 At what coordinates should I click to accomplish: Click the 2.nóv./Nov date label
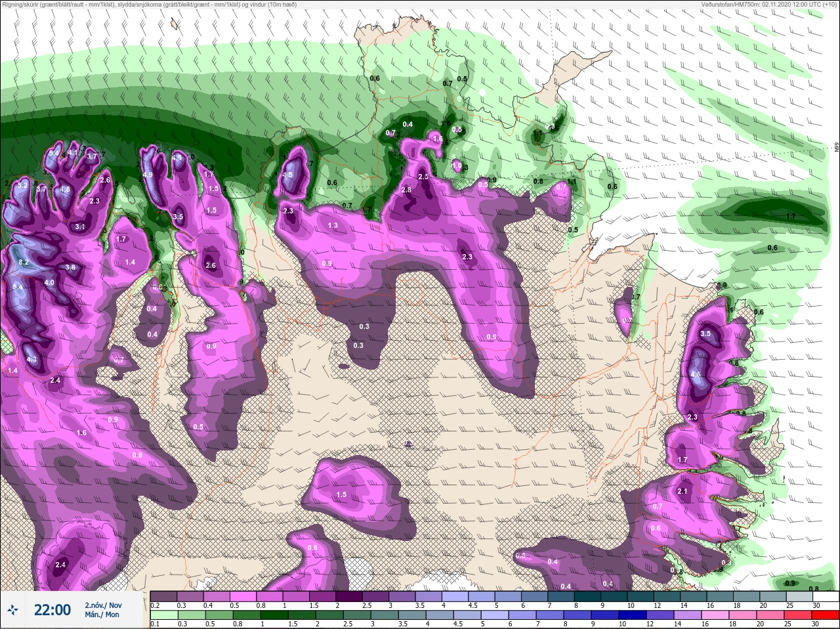point(103,605)
